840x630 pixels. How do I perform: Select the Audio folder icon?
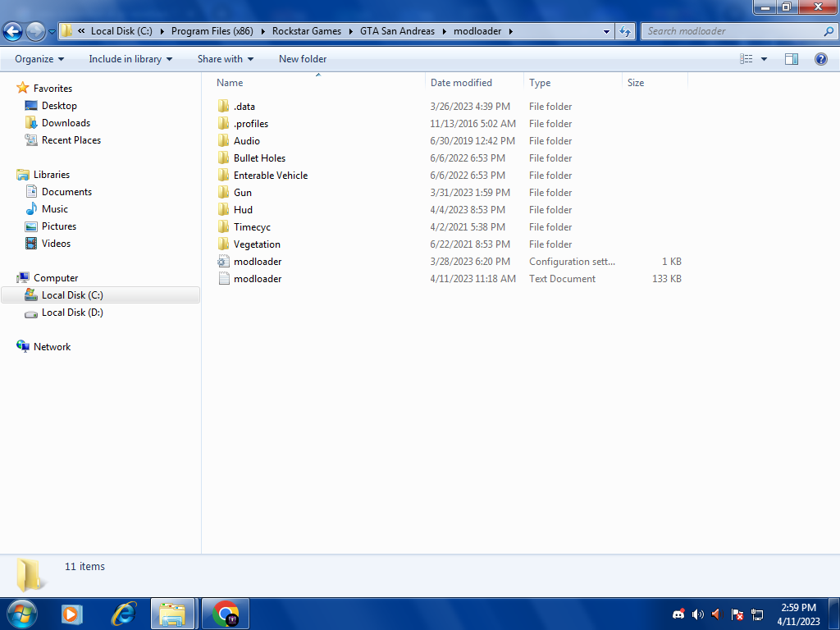coord(223,140)
